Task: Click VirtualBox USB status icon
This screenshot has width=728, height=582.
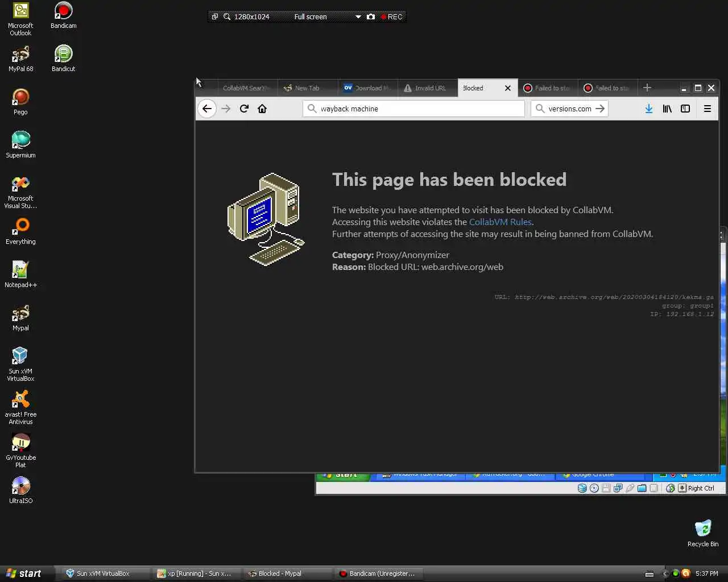Action: [630, 488]
